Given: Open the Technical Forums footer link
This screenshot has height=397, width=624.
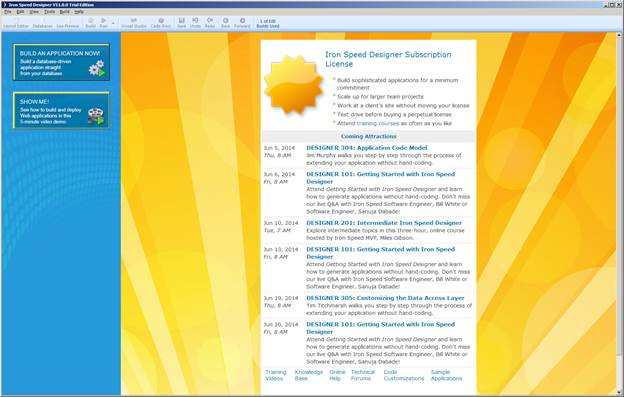Looking at the screenshot, I should (x=363, y=375).
